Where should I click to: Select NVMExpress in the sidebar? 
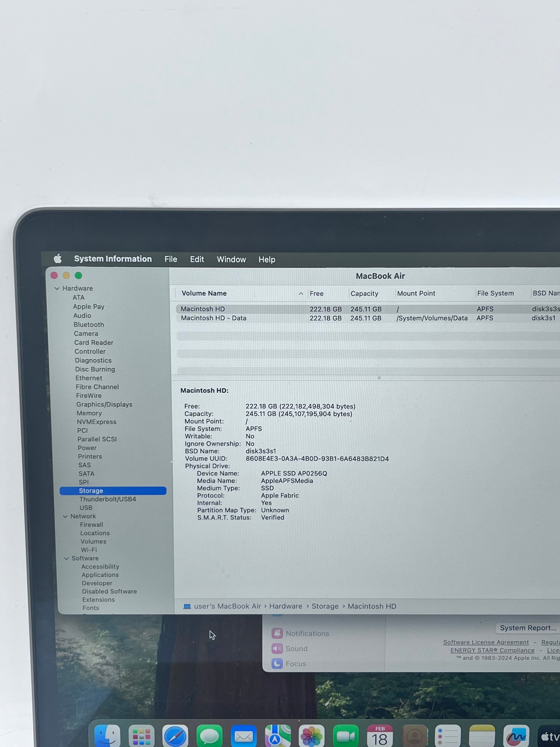point(96,422)
